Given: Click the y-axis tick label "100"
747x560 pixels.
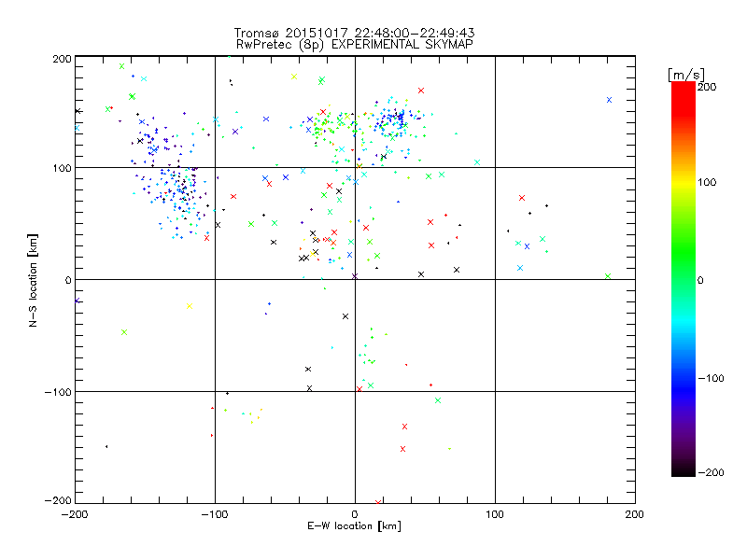Looking at the screenshot, I should coord(62,168).
